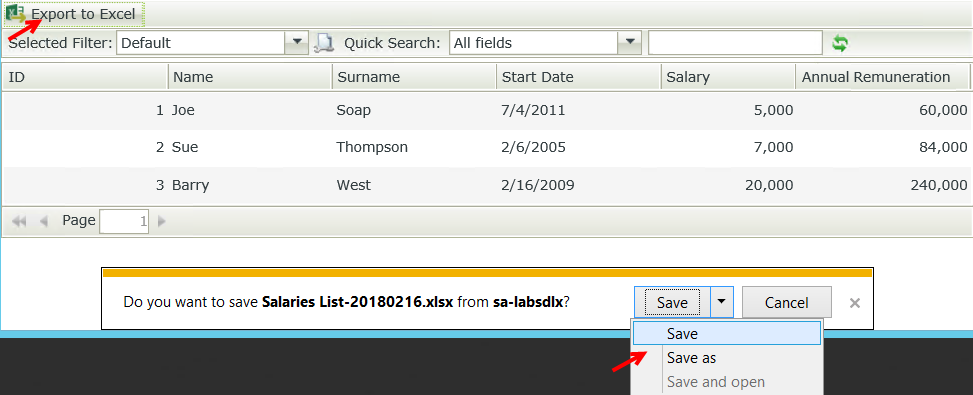Click the Quick Search text box
The height and width of the screenshot is (395, 973).
coord(735,43)
